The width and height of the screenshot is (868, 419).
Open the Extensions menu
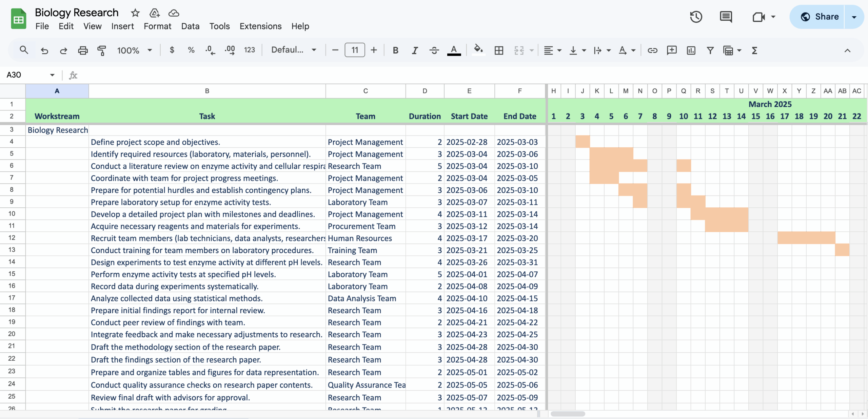click(260, 26)
